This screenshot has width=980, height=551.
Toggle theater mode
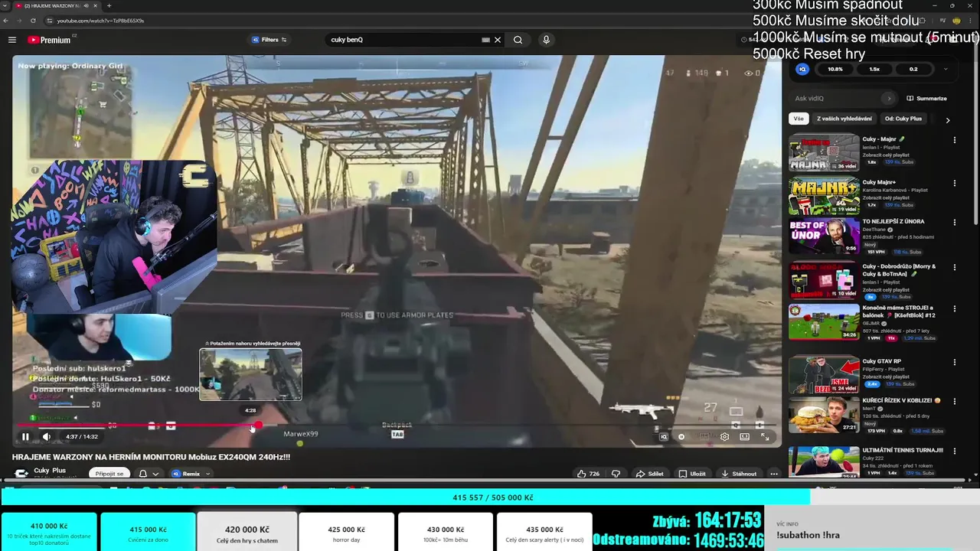click(744, 437)
